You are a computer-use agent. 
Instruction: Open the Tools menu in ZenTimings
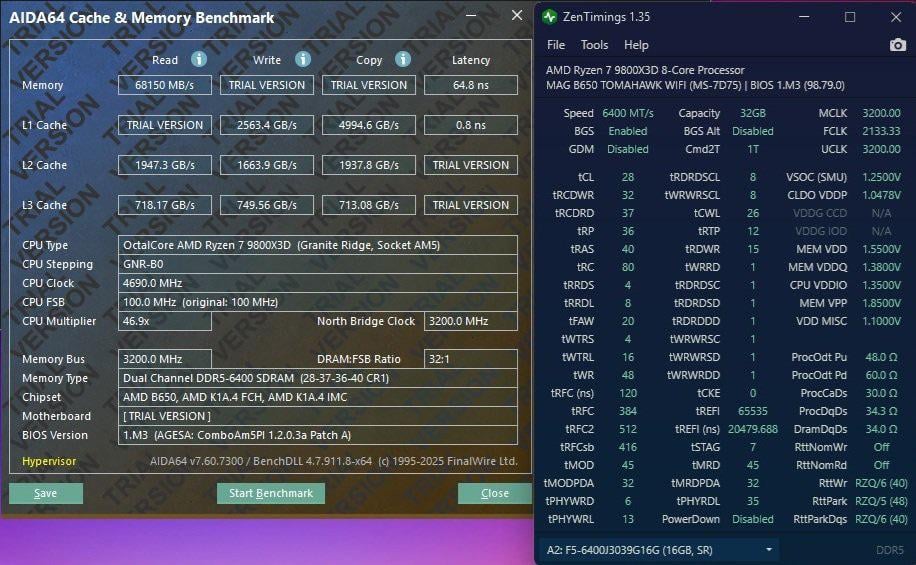594,45
